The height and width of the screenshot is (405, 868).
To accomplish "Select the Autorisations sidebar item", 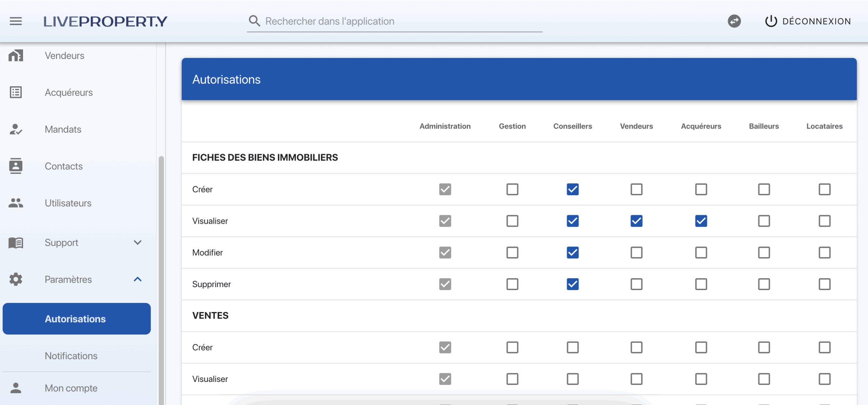I will coord(77,319).
